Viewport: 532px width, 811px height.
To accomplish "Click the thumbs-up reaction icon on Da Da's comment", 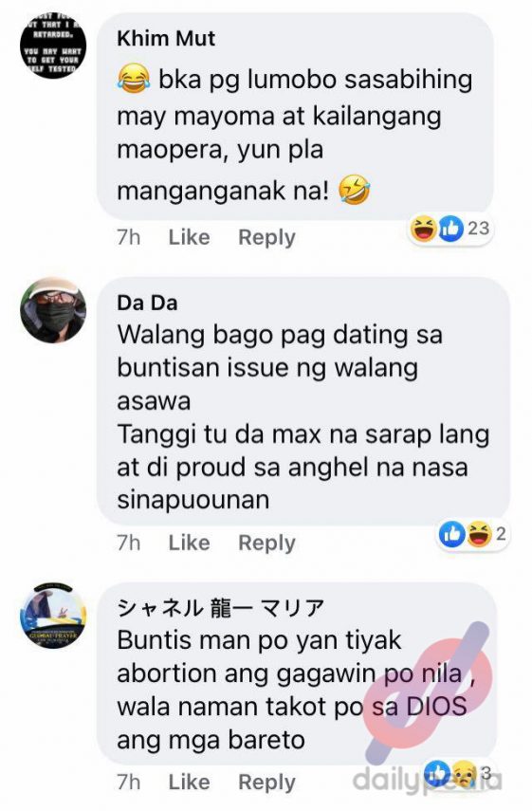I will point(451,534).
